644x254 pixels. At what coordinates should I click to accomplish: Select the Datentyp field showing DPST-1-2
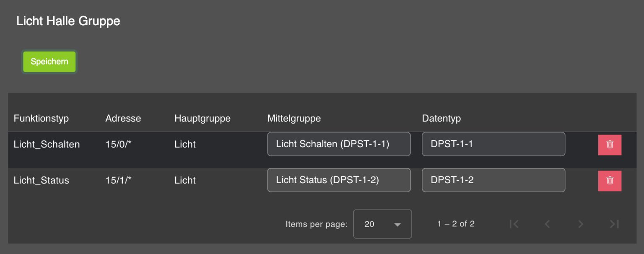493,180
